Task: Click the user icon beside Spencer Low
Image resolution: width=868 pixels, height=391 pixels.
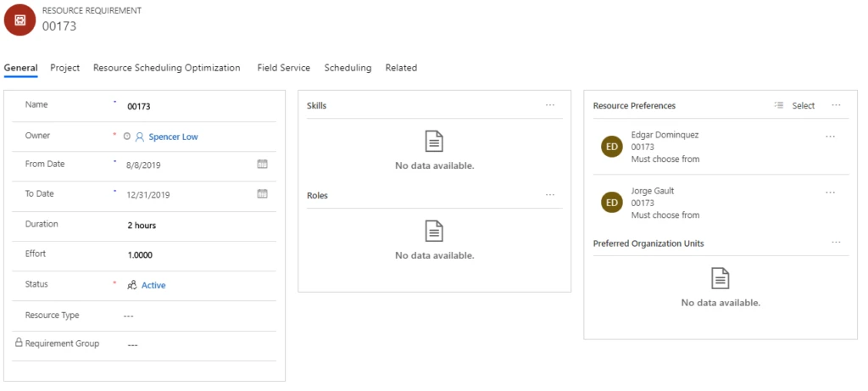Action: pyautogui.click(x=140, y=137)
